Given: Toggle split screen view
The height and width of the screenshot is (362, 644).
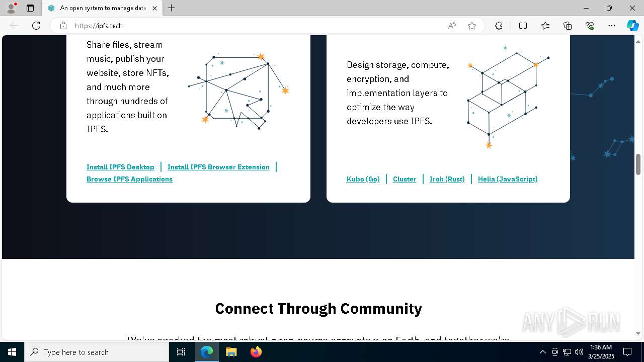Looking at the screenshot, I should [523, 26].
